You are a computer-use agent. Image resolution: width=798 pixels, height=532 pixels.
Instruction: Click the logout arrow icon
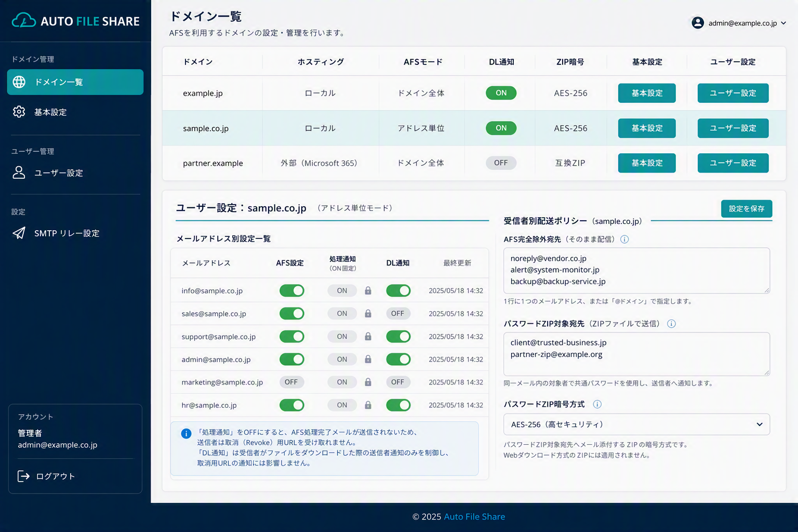pyautogui.click(x=24, y=476)
